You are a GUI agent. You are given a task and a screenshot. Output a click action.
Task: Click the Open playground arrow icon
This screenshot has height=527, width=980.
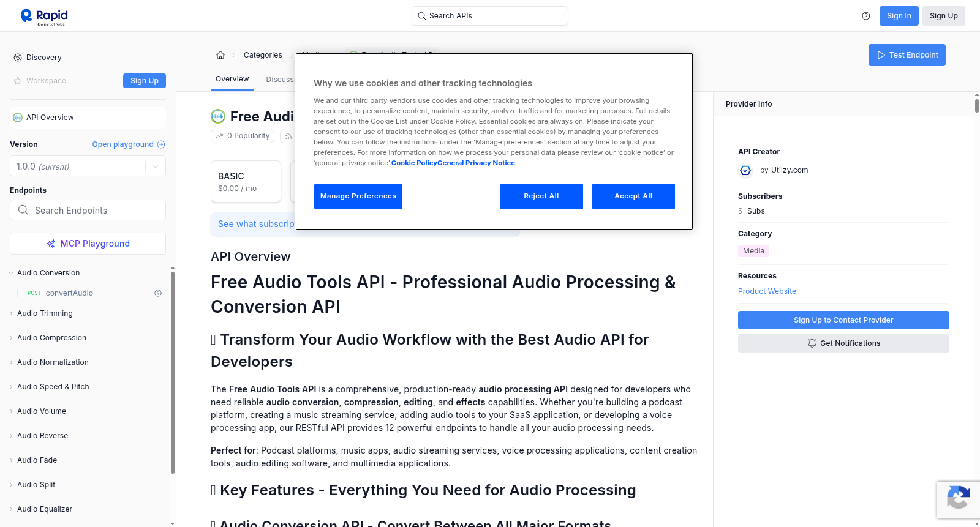click(x=161, y=144)
